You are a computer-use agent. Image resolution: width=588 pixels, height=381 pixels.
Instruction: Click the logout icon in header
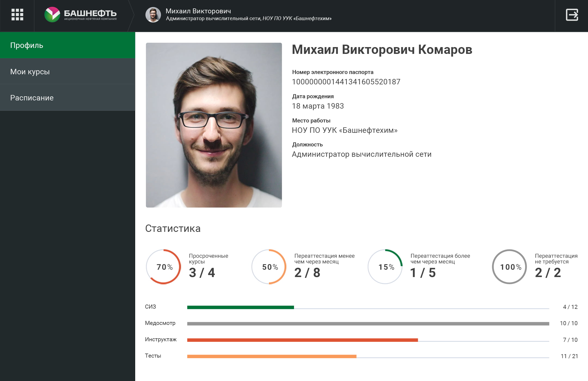point(572,15)
